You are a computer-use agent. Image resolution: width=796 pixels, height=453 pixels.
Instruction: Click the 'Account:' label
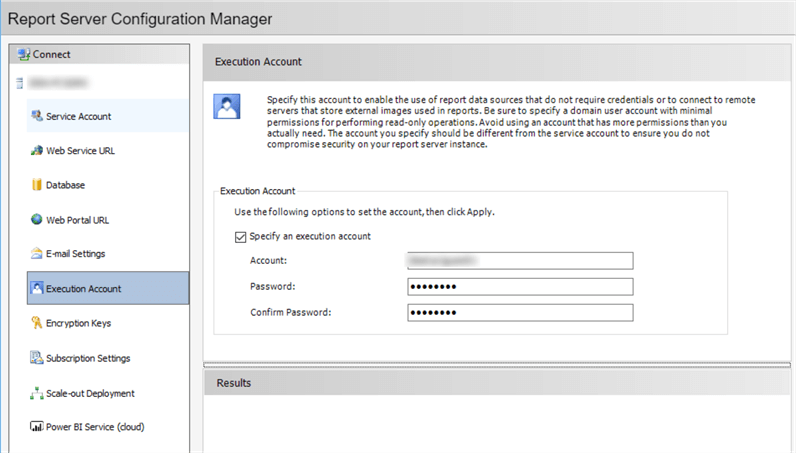click(268, 261)
